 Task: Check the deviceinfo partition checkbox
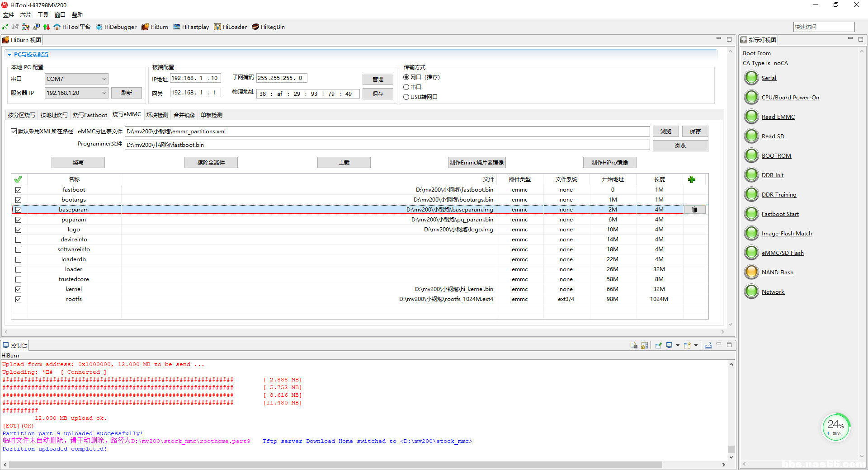tap(19, 240)
